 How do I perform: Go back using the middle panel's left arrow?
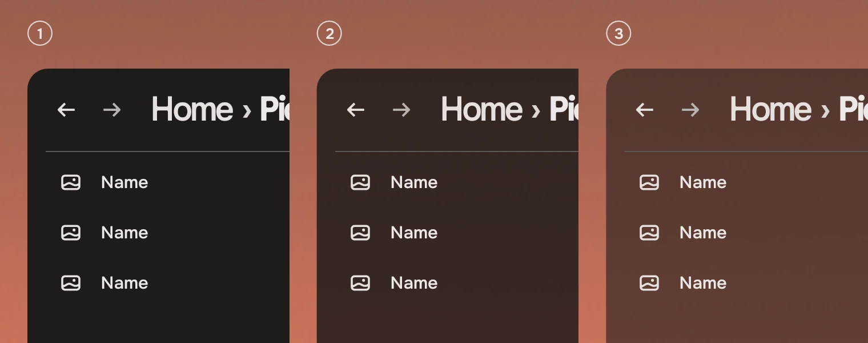pos(356,110)
